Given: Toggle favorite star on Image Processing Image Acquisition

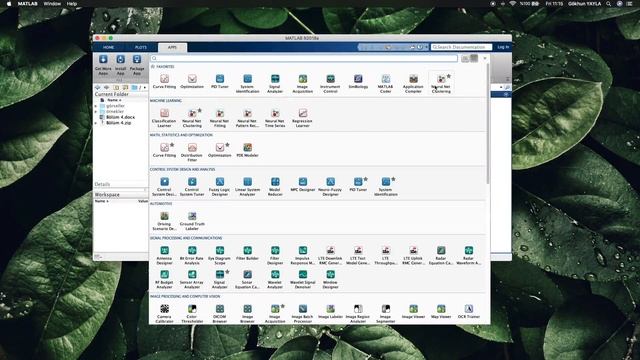Looking at the screenshot, I should [282, 306].
